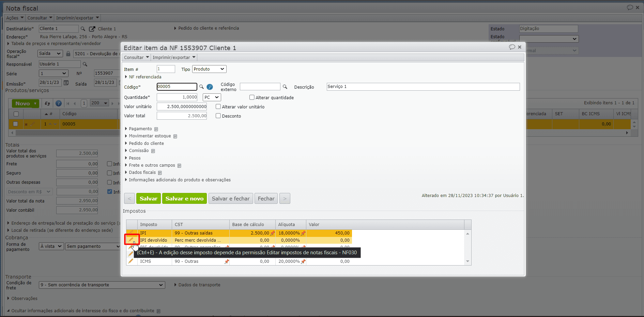Open the comment bubble in the Editar item dialog
The image size is (644, 317).
[x=512, y=47]
